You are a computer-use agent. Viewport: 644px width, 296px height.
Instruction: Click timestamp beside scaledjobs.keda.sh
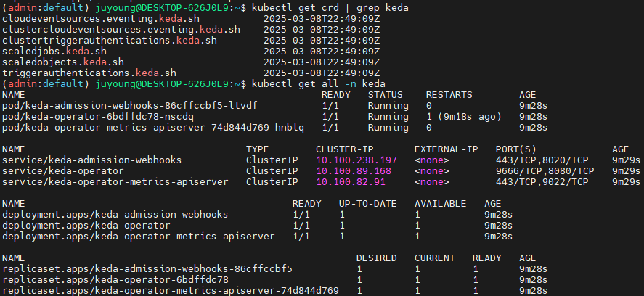[x=322, y=52]
